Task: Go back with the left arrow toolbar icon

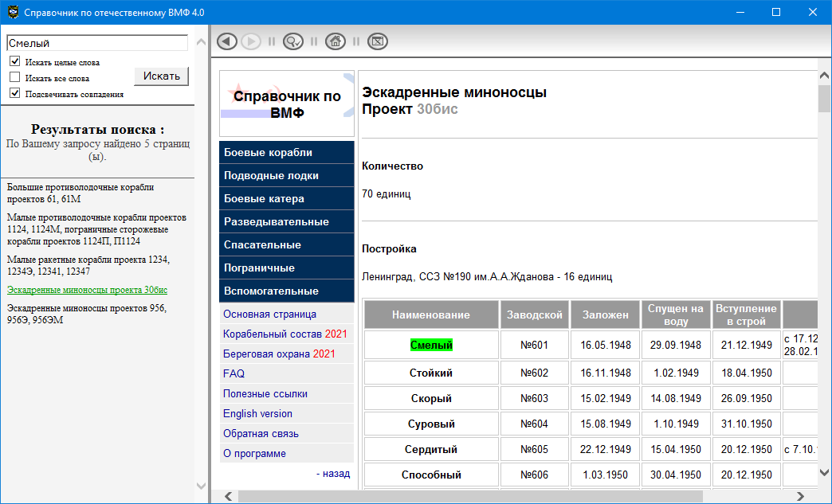Action: [227, 41]
